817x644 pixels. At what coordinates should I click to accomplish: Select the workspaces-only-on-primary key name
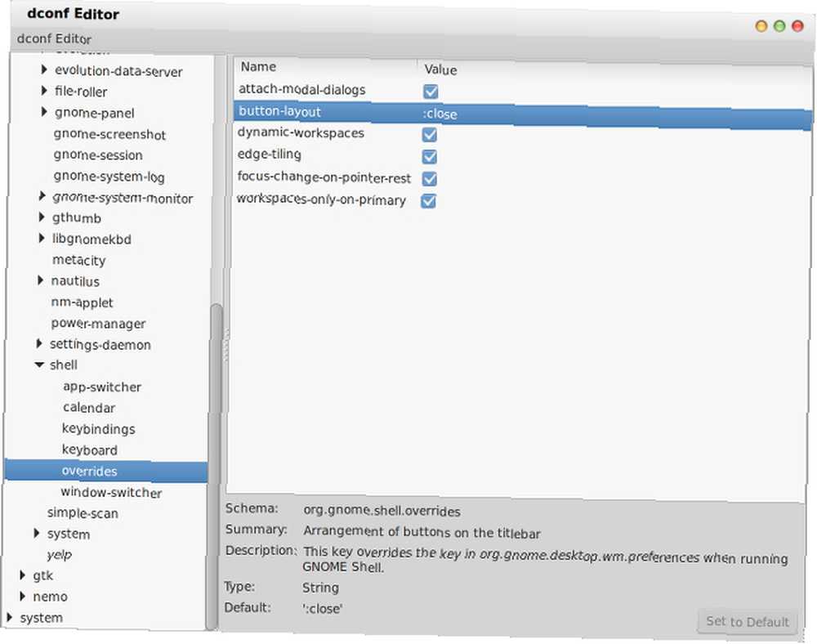click(321, 199)
